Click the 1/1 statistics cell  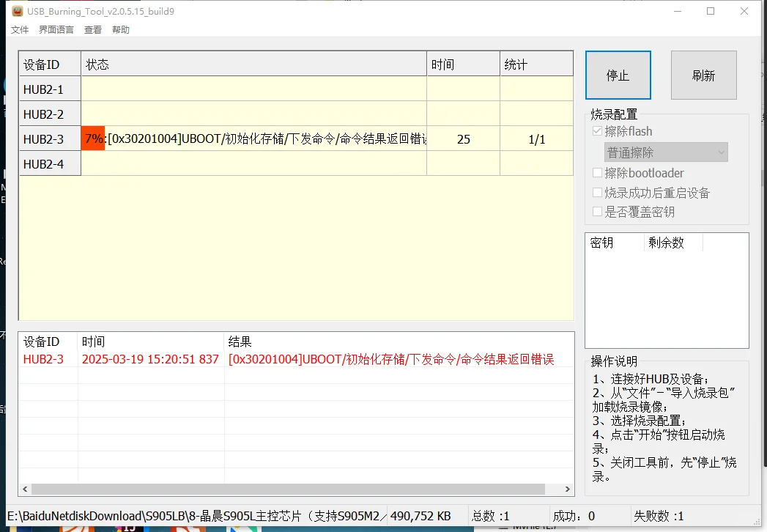coord(536,139)
